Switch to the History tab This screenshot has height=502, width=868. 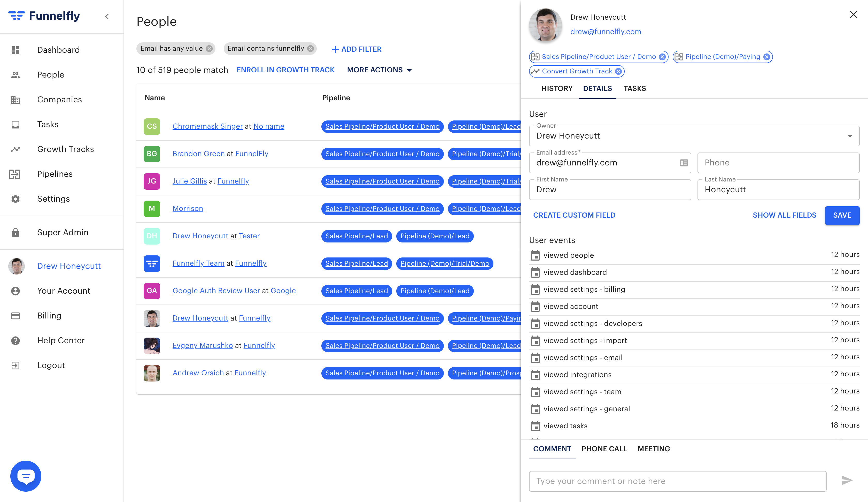pyautogui.click(x=557, y=89)
